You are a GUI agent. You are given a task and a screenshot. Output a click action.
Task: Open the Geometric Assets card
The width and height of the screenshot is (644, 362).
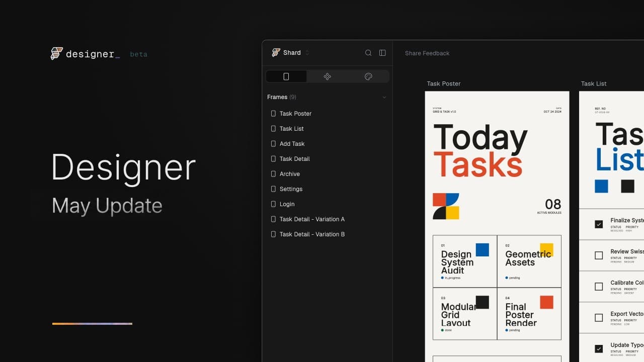tap(529, 261)
